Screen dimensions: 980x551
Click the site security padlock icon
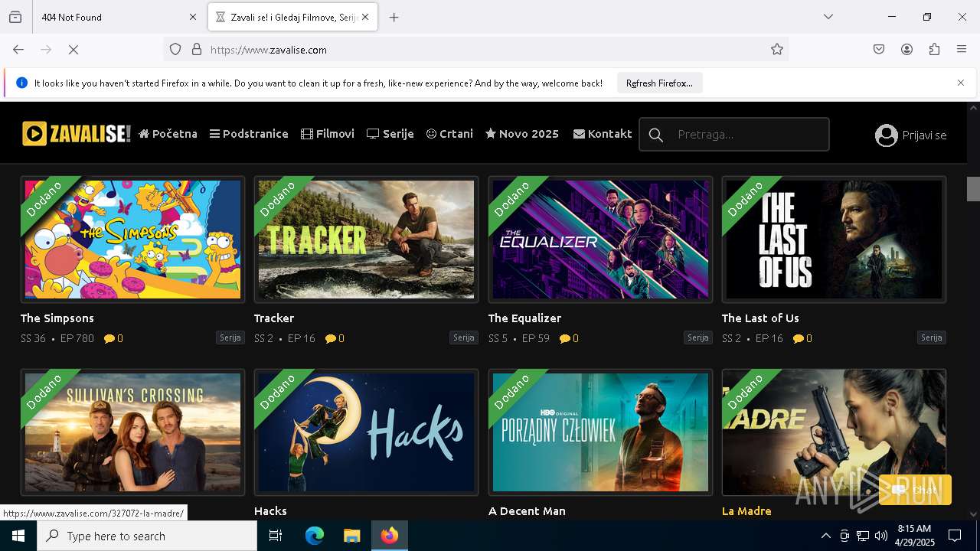pyautogui.click(x=197, y=49)
